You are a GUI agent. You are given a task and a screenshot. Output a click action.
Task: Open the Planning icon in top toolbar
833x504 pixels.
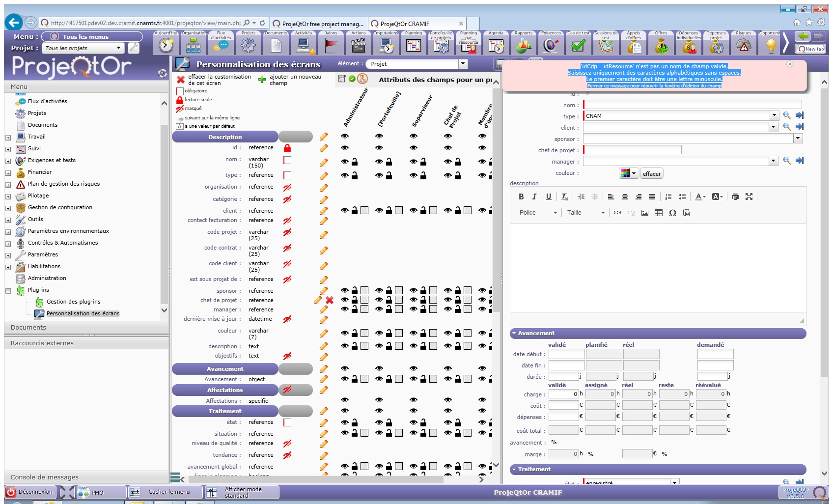[x=413, y=46]
